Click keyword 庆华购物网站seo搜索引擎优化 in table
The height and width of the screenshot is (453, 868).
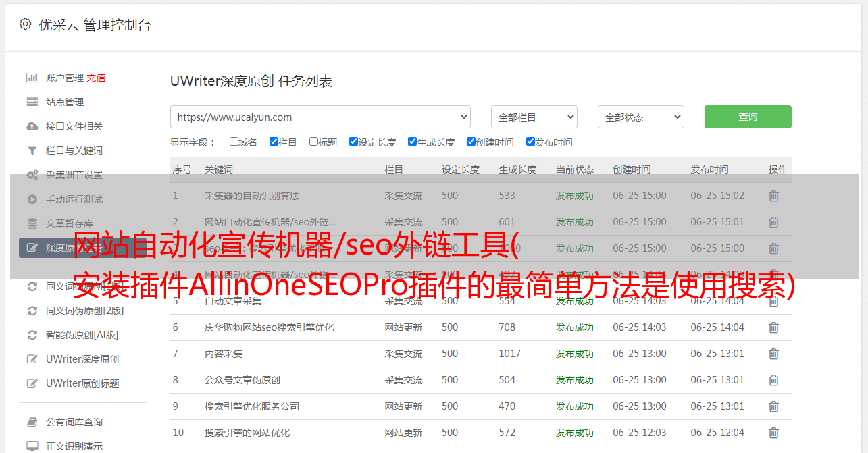269,327
